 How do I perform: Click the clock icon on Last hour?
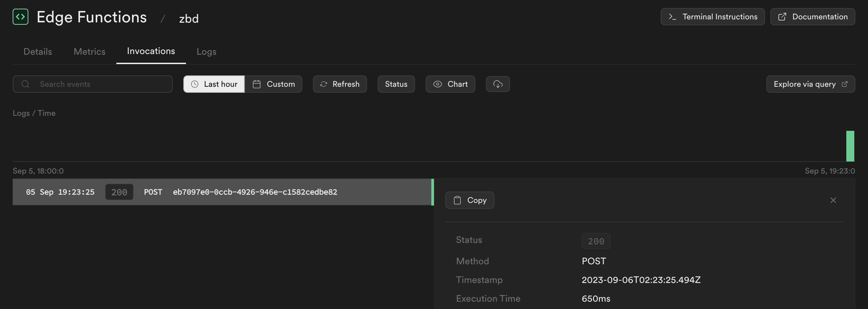(x=194, y=84)
